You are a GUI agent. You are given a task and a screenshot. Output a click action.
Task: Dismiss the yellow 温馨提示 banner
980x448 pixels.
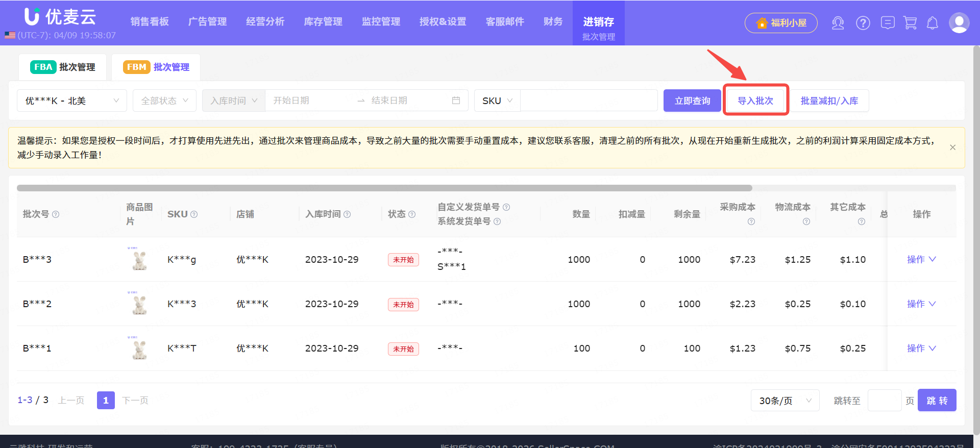(x=952, y=147)
